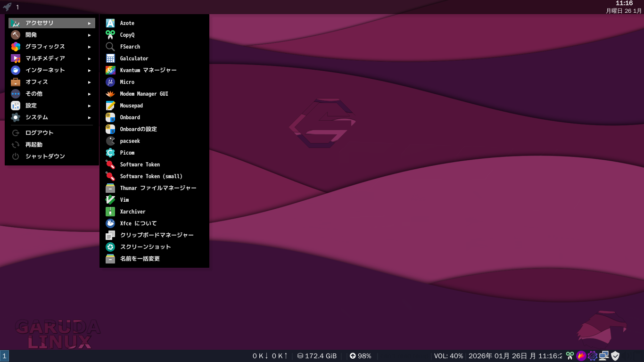644x362 pixels.
Task: Click the workspace number 1 beside the rocket
Action: (17, 7)
